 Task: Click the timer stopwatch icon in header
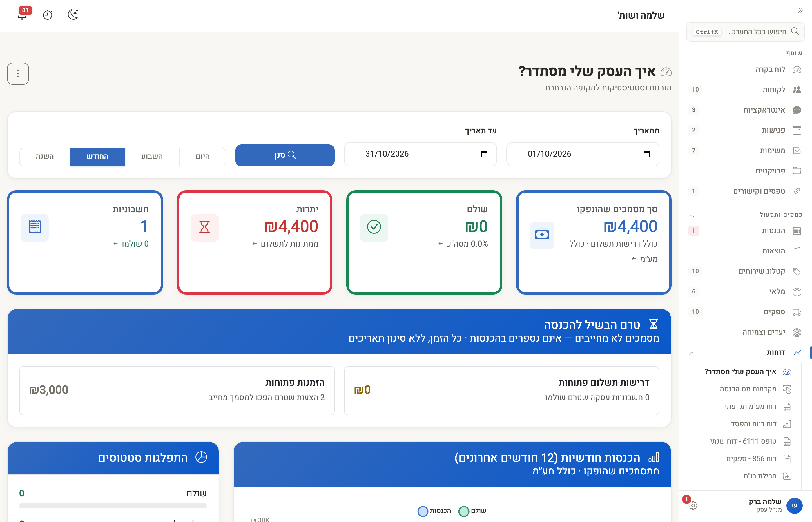(48, 14)
